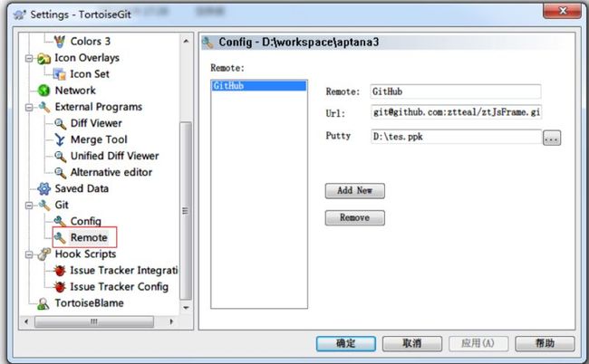Click the Alternative editor magnifier icon

[x=60, y=173]
